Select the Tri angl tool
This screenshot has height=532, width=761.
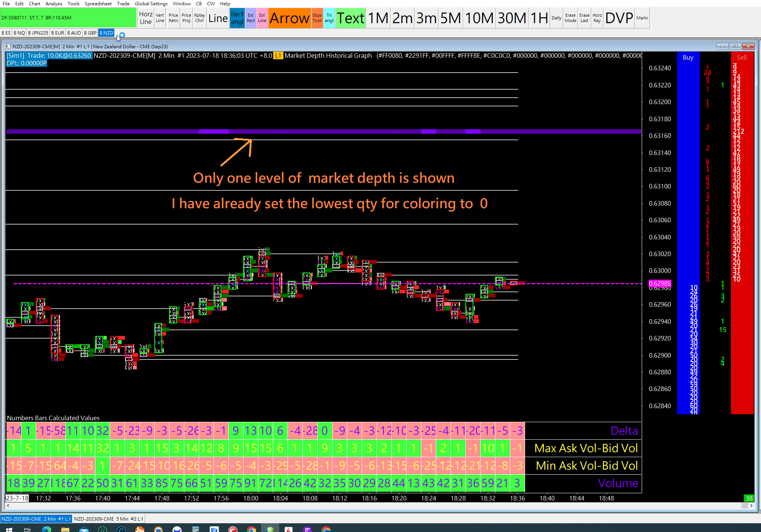point(329,18)
